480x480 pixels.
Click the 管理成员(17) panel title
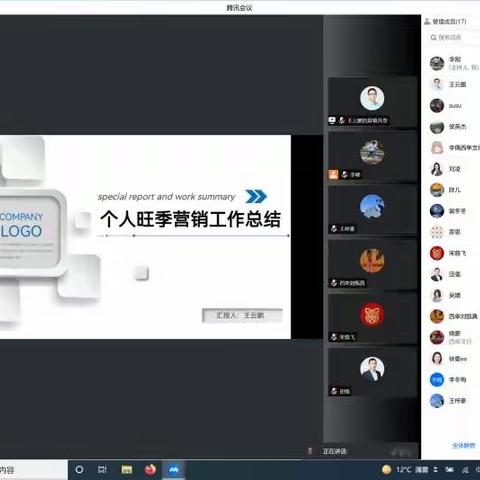[x=449, y=21]
